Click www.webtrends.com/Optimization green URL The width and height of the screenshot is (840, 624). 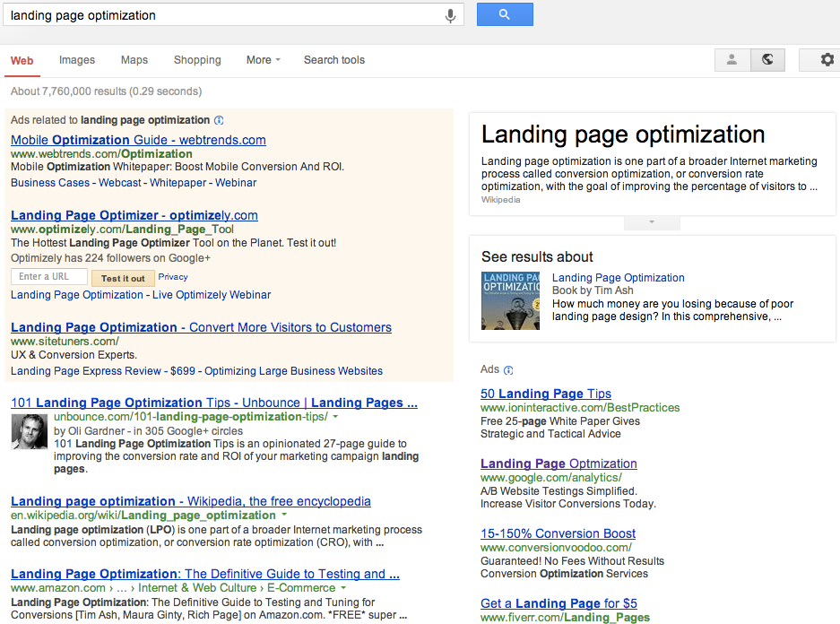[x=101, y=153]
